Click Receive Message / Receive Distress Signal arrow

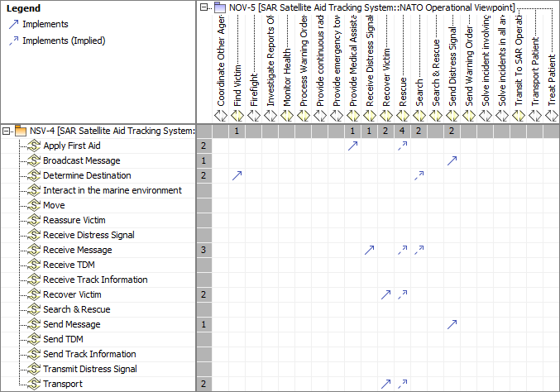coord(369,250)
